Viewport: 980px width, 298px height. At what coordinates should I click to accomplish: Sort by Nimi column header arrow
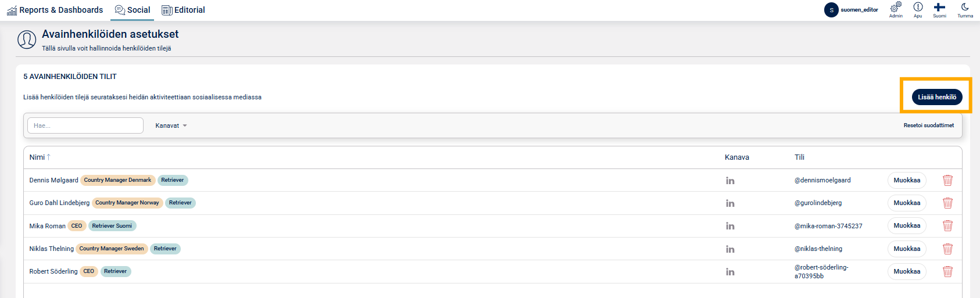[49, 157]
